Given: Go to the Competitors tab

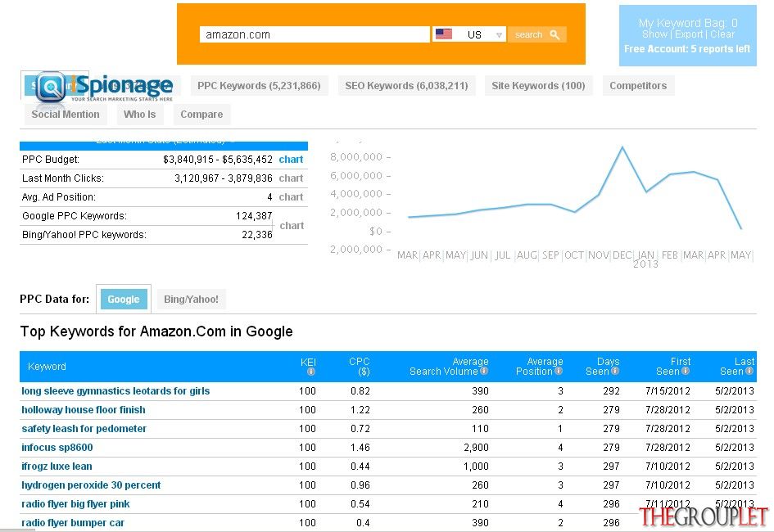Looking at the screenshot, I should [x=638, y=86].
